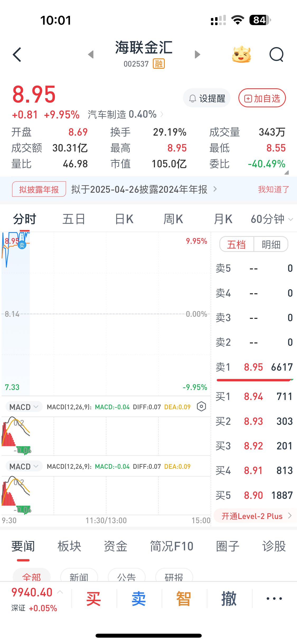Tap the blue 卖 sell button
297x644 pixels.
(x=139, y=599)
